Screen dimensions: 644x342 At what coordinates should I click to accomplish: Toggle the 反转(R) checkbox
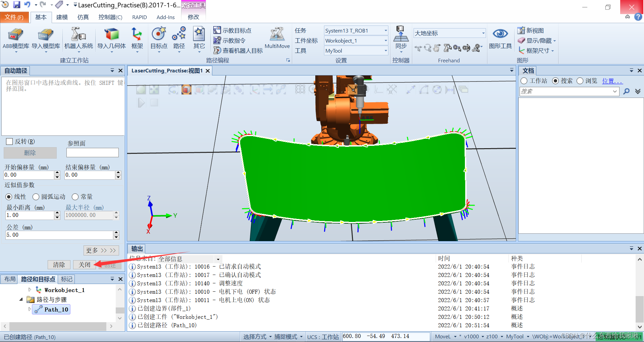coord(9,141)
